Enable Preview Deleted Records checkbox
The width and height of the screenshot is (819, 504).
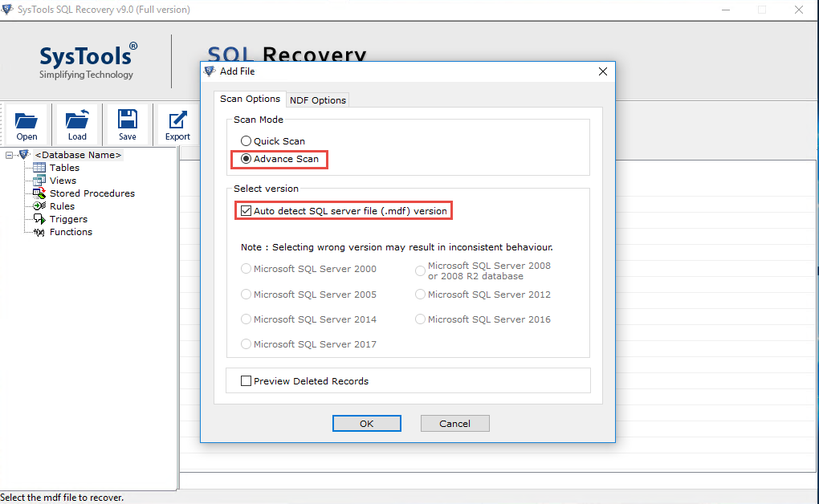(x=246, y=381)
